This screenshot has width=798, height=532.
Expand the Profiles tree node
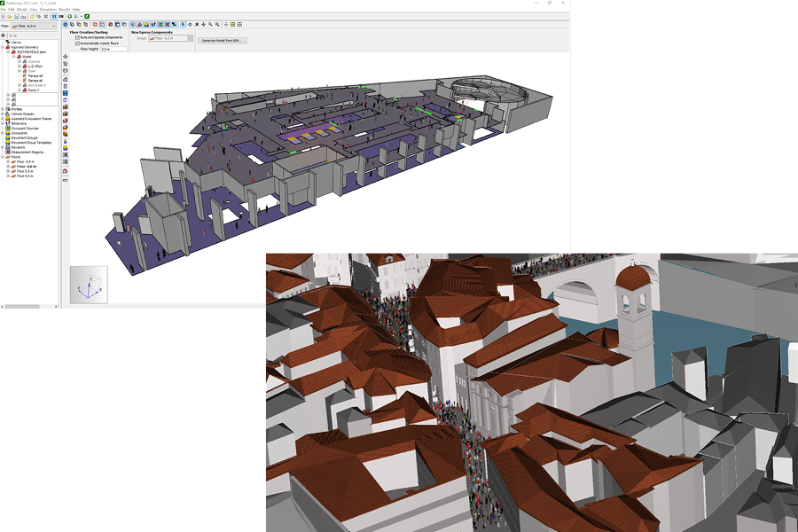pos(3,109)
